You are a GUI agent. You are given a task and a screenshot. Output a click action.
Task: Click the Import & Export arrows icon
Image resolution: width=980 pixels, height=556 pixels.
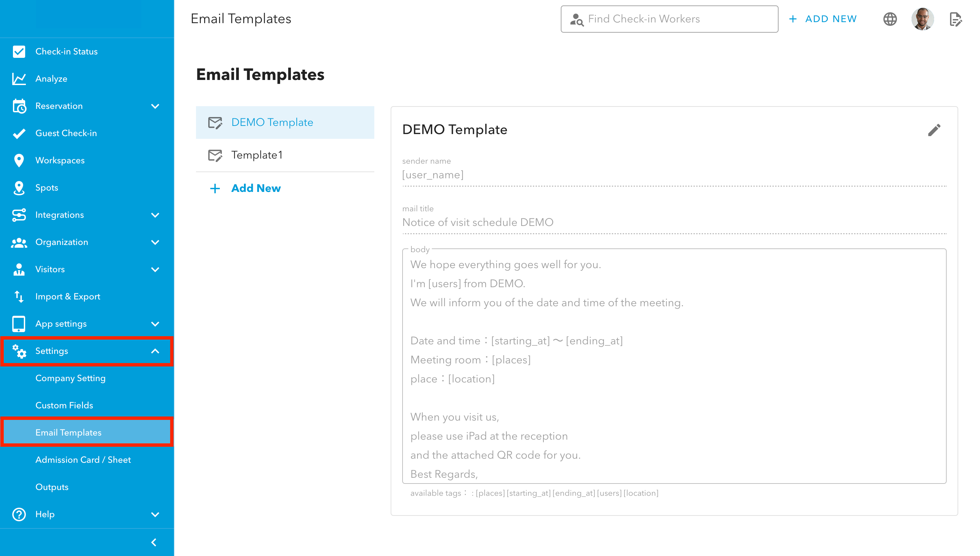19,297
